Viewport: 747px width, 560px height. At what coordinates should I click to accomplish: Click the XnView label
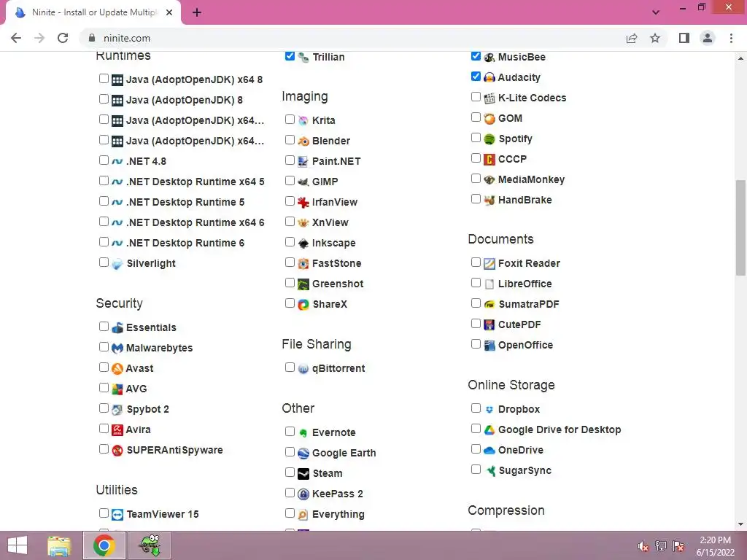(x=330, y=223)
